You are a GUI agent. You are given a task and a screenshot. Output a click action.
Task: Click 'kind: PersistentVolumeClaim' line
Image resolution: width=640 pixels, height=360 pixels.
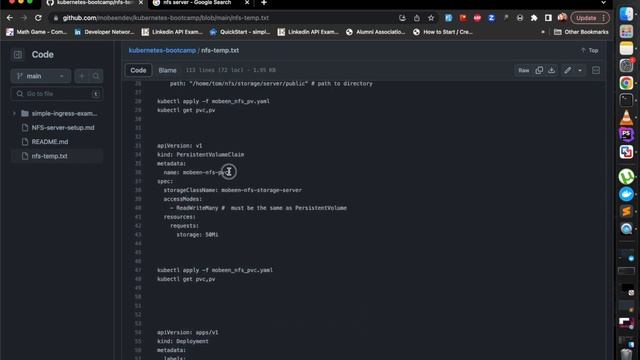point(200,155)
